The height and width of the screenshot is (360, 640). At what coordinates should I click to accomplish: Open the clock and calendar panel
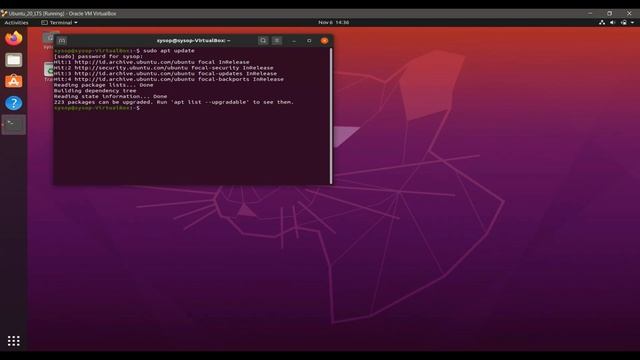click(333, 22)
